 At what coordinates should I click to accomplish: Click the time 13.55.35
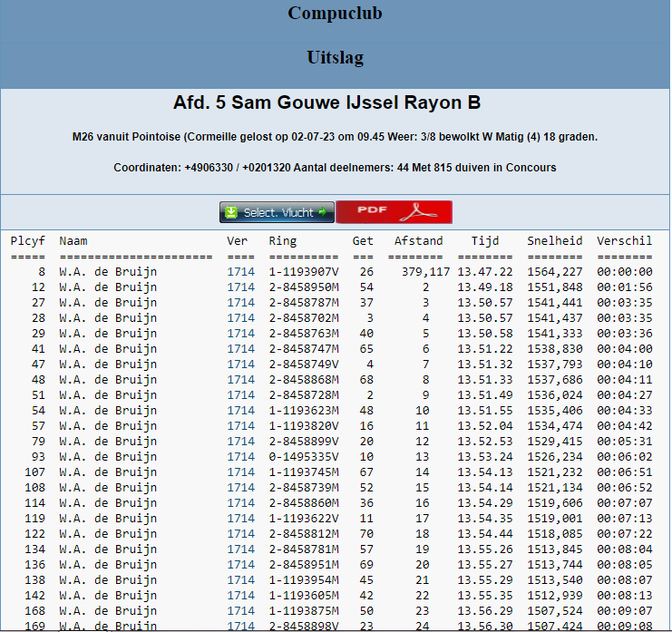[484, 596]
